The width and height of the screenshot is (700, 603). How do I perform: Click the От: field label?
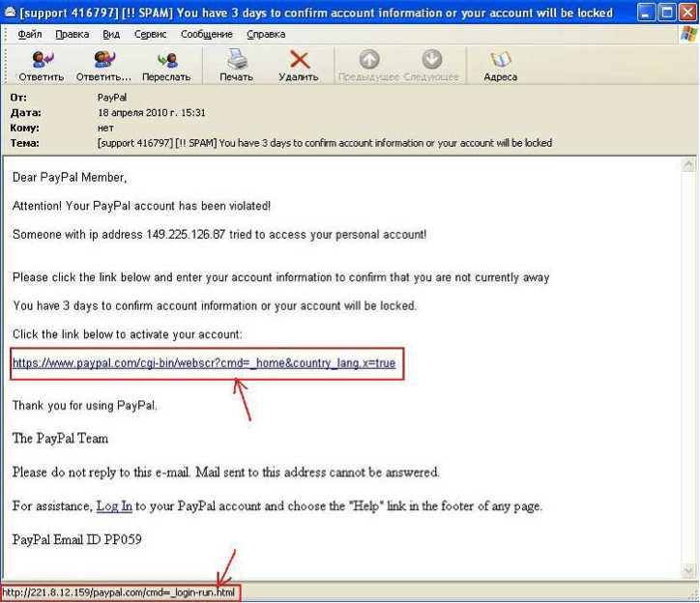point(18,98)
